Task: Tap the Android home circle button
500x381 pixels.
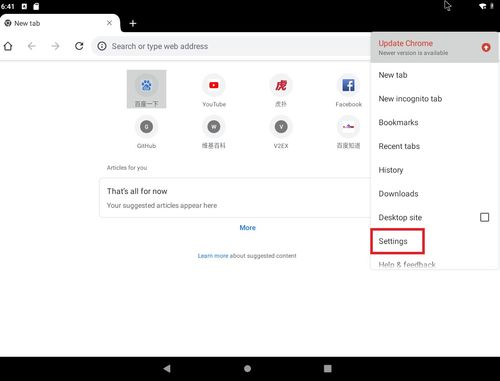Action: point(247,368)
